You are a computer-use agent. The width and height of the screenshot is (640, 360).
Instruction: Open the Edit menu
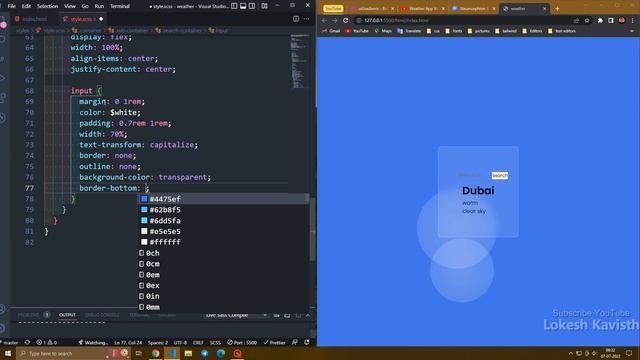point(26,6)
